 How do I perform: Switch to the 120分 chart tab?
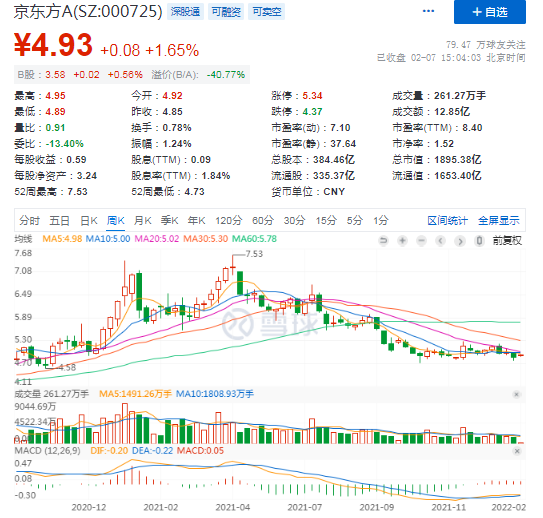click(x=229, y=220)
